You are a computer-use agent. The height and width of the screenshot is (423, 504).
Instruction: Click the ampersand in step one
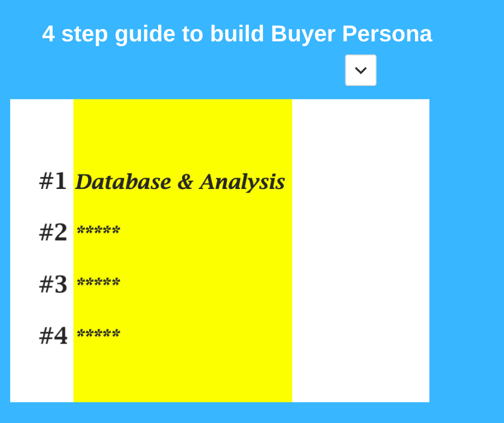pyautogui.click(x=185, y=182)
